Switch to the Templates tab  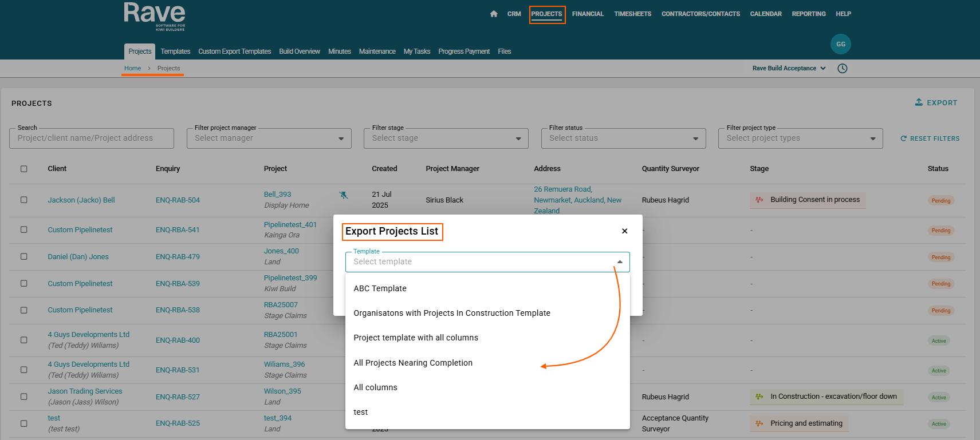(175, 51)
